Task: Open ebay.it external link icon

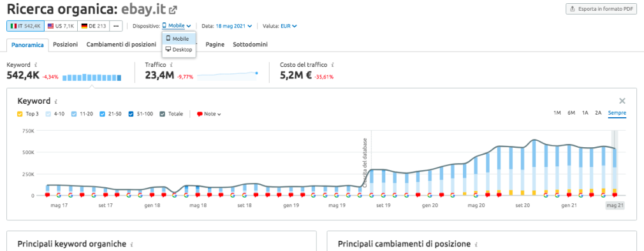Action: pos(173,10)
